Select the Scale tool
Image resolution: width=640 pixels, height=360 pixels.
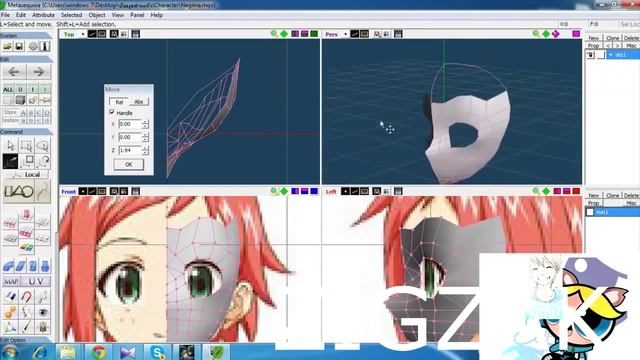[26, 162]
